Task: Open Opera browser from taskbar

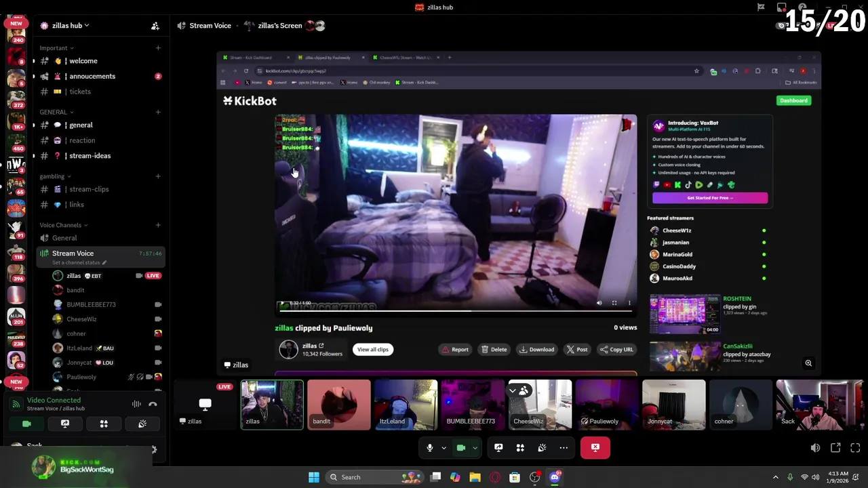Action: (495, 477)
